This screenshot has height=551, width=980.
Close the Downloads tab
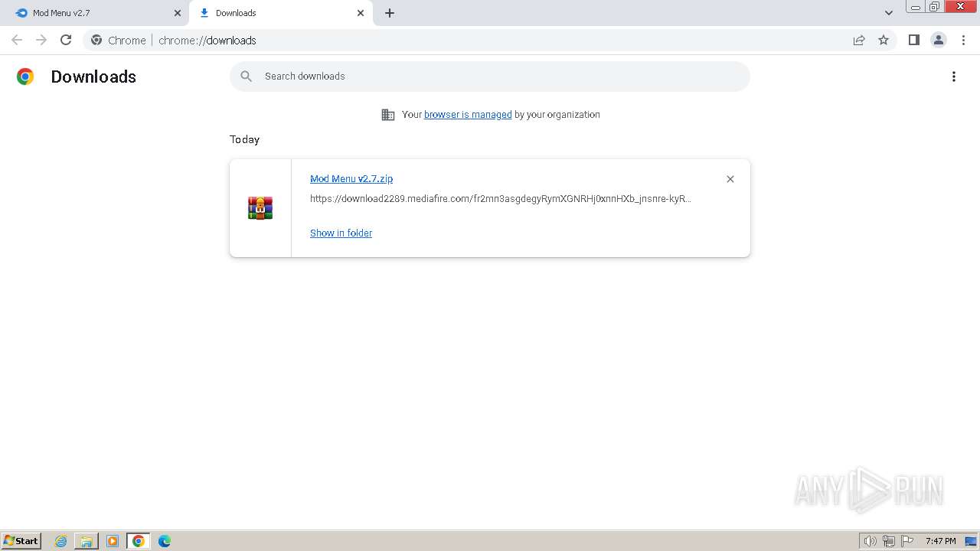point(361,13)
